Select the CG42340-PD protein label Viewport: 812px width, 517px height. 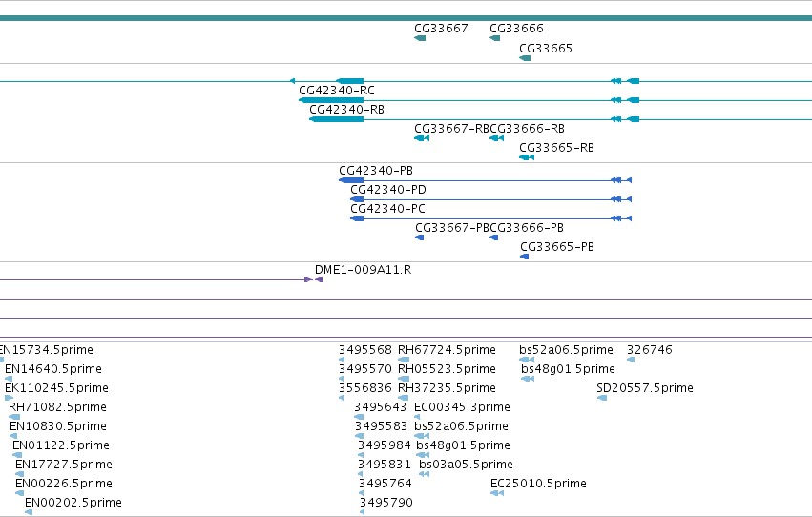(x=388, y=190)
